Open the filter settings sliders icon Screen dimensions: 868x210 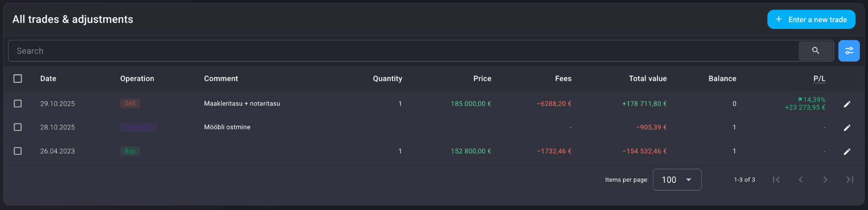849,51
